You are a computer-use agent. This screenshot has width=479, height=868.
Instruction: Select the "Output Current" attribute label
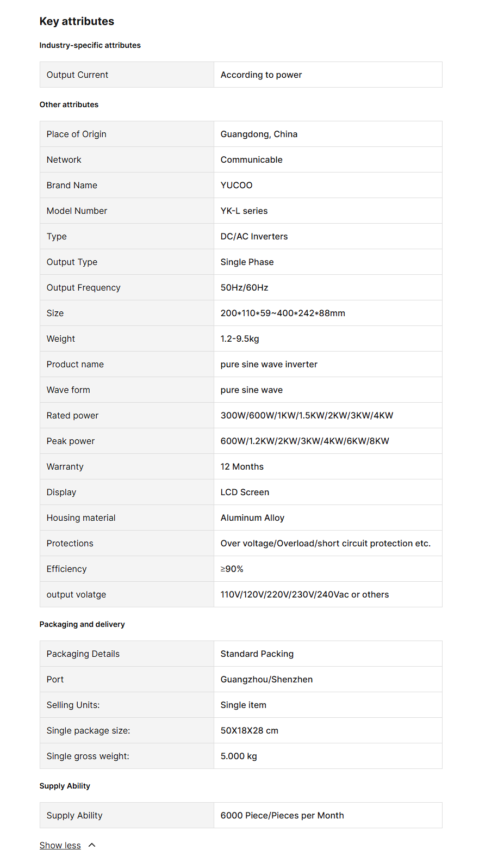77,75
